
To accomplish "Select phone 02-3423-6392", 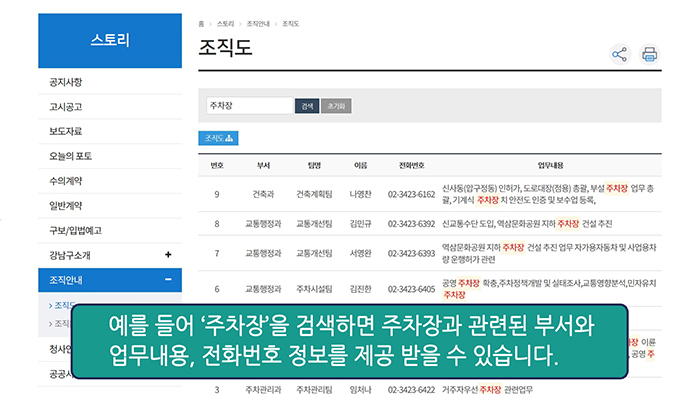I will click(411, 224).
